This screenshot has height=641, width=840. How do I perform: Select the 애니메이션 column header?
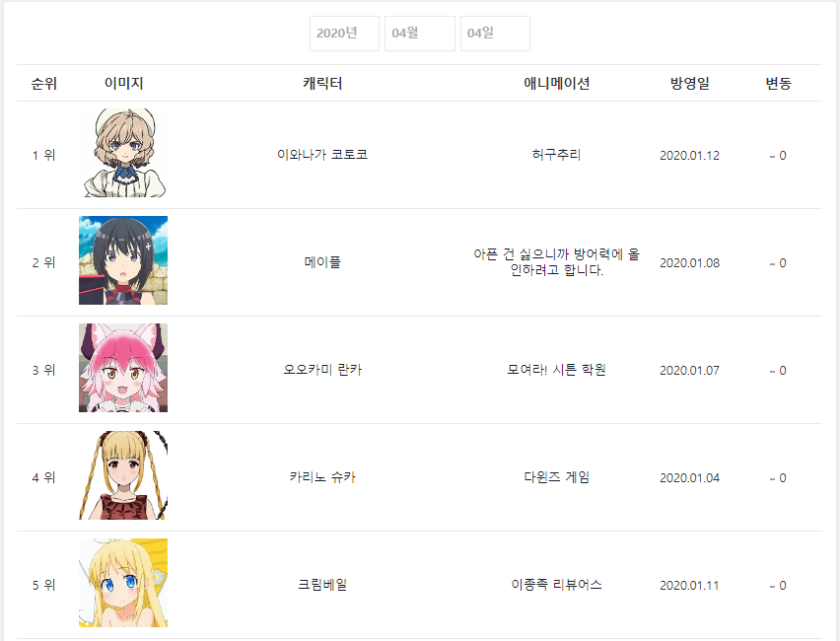(557, 84)
